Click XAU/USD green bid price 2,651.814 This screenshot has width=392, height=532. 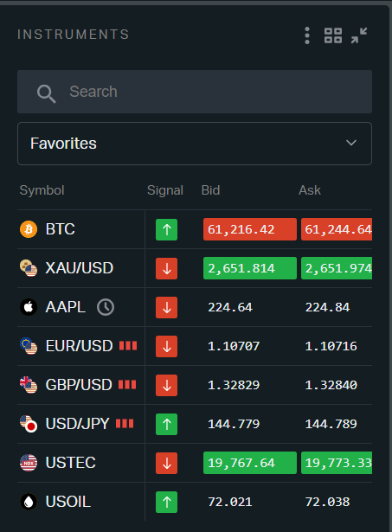tap(250, 268)
